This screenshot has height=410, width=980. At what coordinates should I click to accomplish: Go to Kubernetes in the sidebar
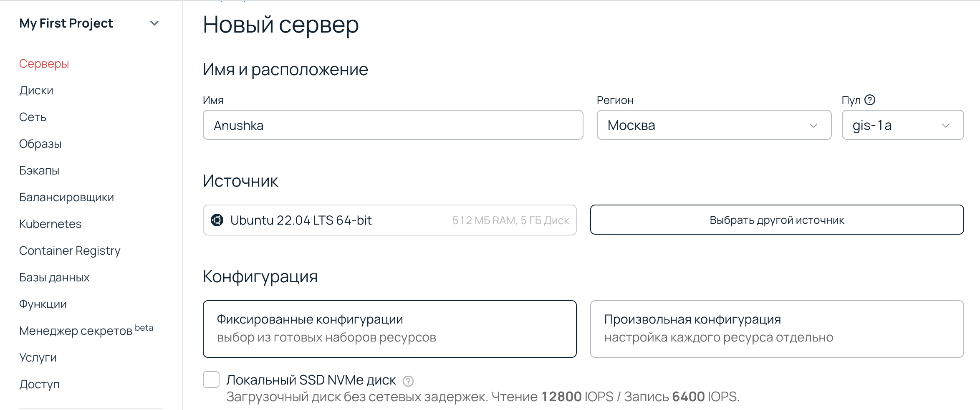coord(50,224)
